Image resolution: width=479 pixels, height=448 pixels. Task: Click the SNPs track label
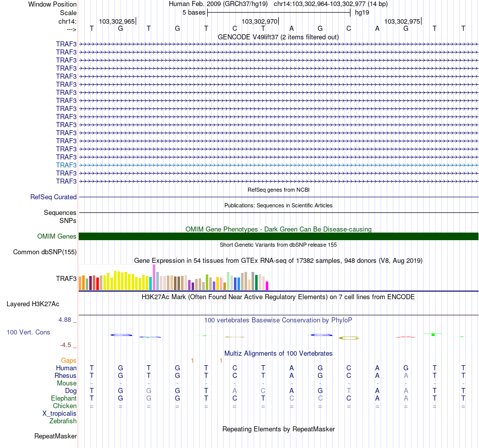[68, 220]
